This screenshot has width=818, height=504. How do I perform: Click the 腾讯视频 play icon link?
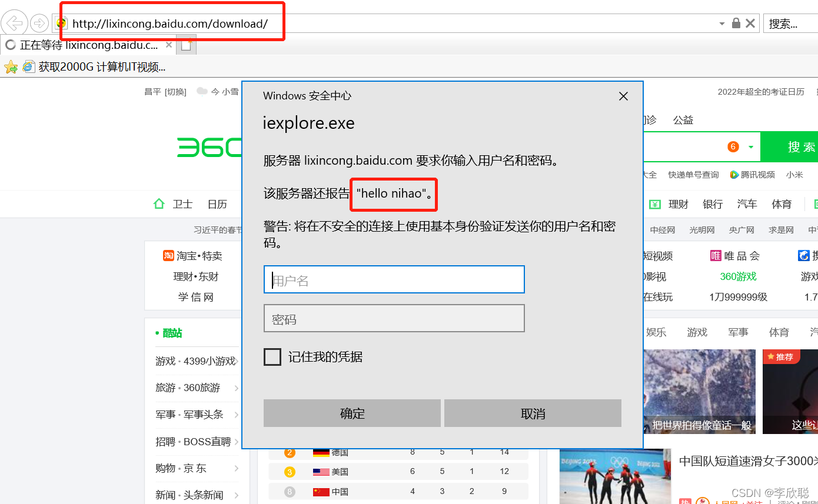734,175
